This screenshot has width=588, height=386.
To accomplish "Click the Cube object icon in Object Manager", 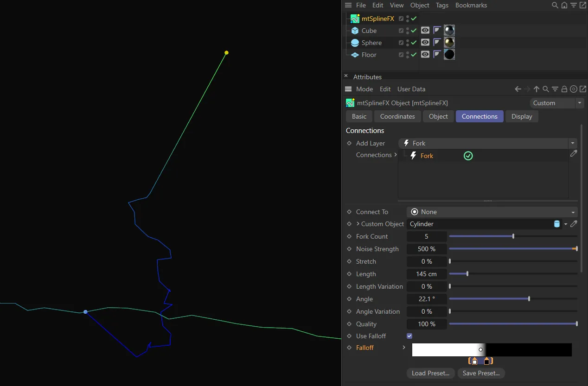I will point(355,31).
